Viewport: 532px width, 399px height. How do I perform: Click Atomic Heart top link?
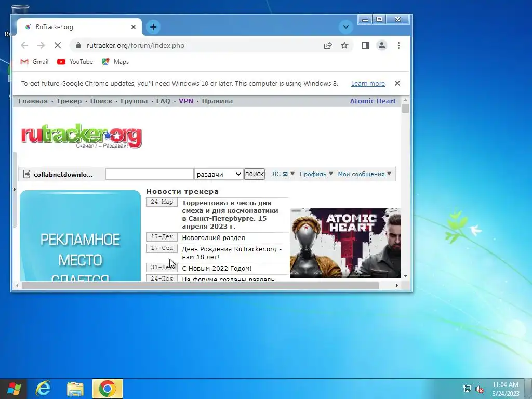click(x=373, y=101)
